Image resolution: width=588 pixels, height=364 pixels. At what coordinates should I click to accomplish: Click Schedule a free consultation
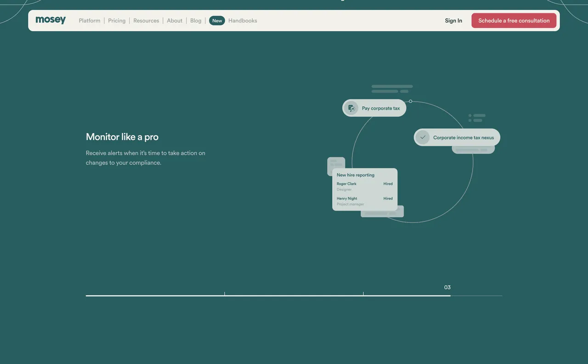point(514,20)
